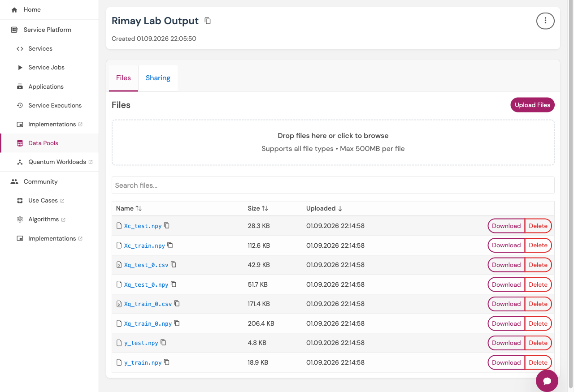Click the Upload Files button
This screenshot has height=392, width=574.
tap(532, 105)
